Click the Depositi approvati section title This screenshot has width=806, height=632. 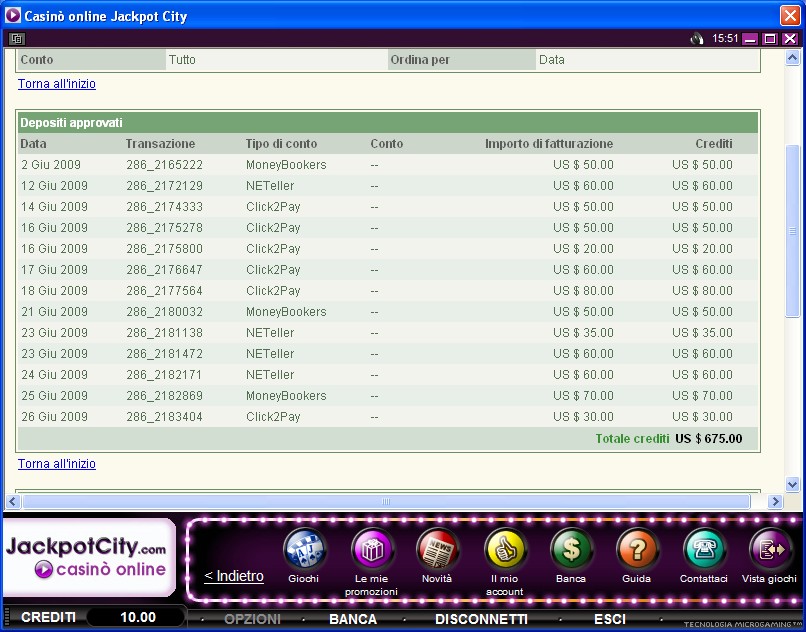pos(71,122)
